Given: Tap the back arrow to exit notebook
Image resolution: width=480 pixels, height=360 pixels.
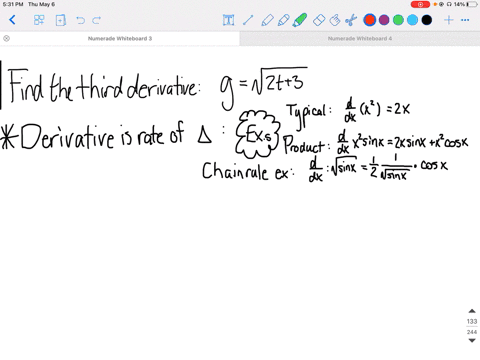Looking at the screenshot, I should click(12, 20).
